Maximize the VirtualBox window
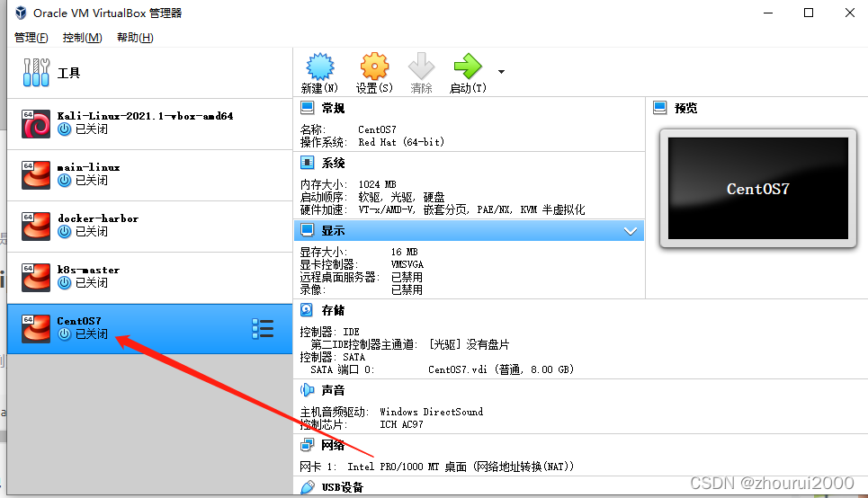The image size is (868, 498). click(x=809, y=13)
